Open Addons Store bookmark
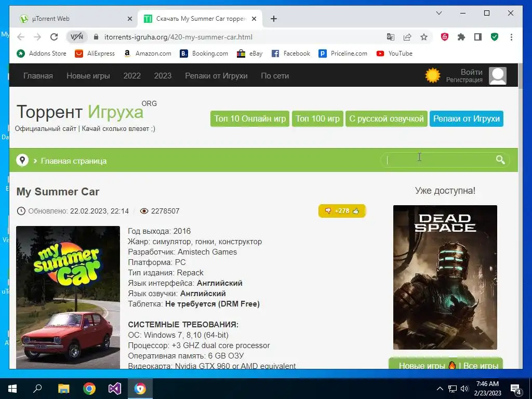 click(42, 54)
